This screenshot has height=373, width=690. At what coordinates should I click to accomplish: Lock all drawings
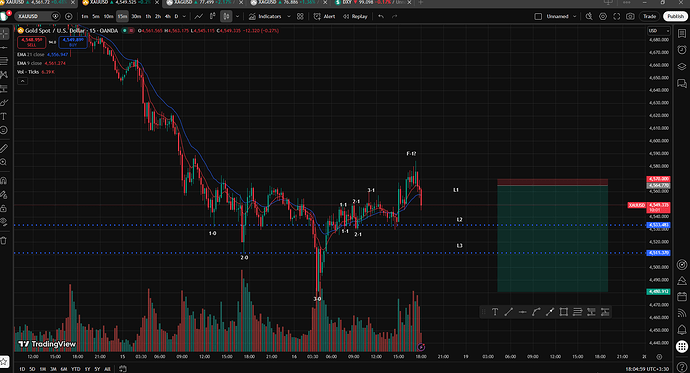pyautogui.click(x=4, y=208)
